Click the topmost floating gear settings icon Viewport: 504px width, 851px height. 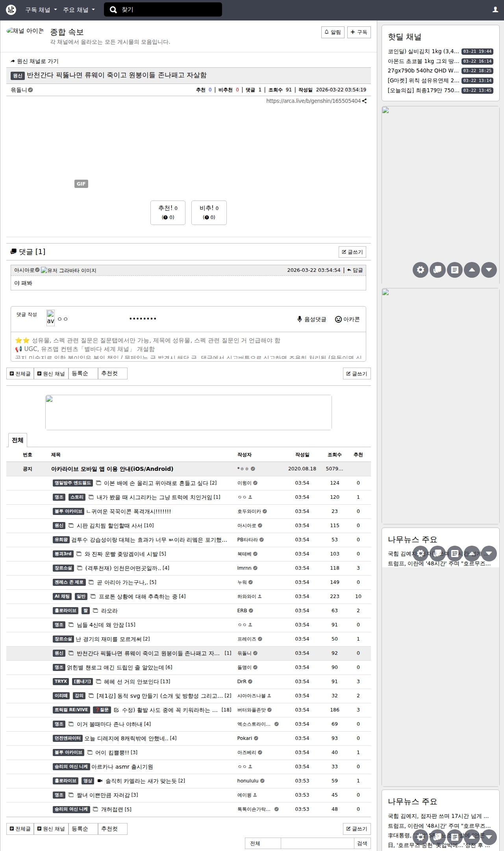pyautogui.click(x=420, y=270)
